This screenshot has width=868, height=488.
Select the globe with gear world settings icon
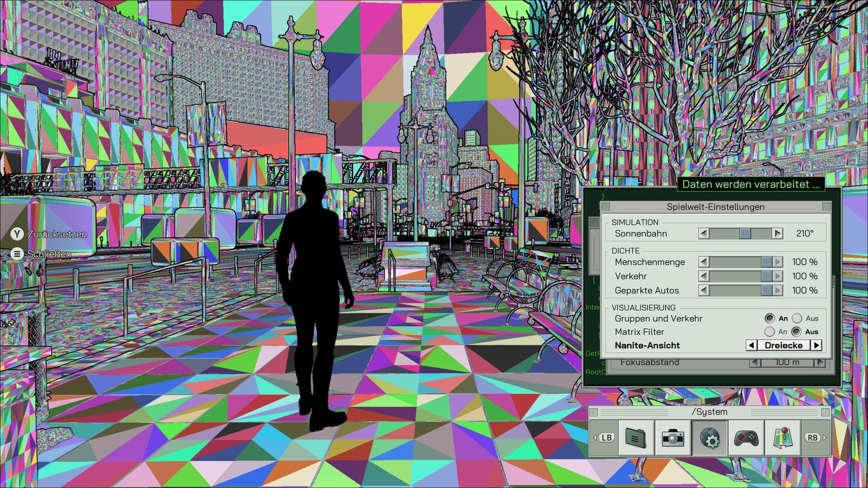pos(709,437)
